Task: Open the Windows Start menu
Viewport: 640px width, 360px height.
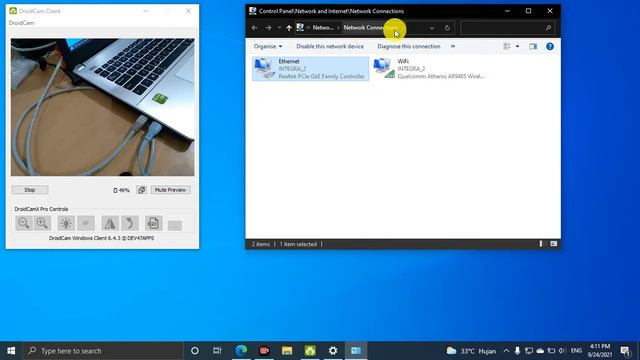Action: click(11, 351)
